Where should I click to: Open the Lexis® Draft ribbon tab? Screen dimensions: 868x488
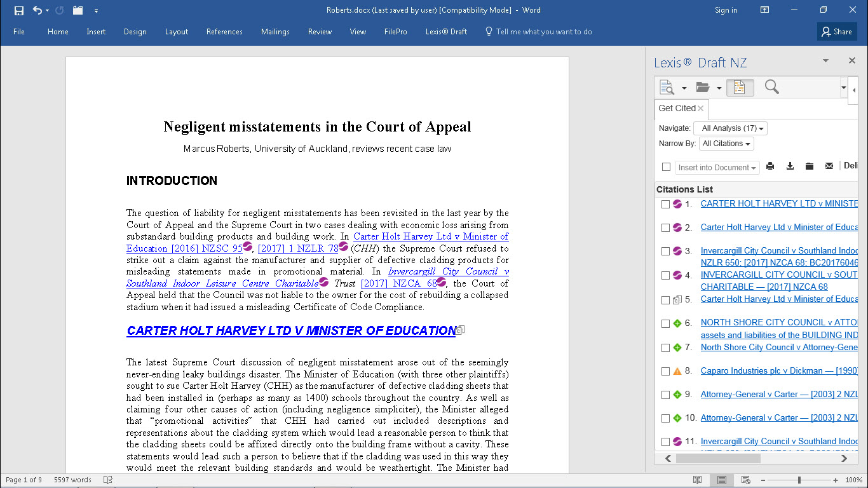[446, 32]
